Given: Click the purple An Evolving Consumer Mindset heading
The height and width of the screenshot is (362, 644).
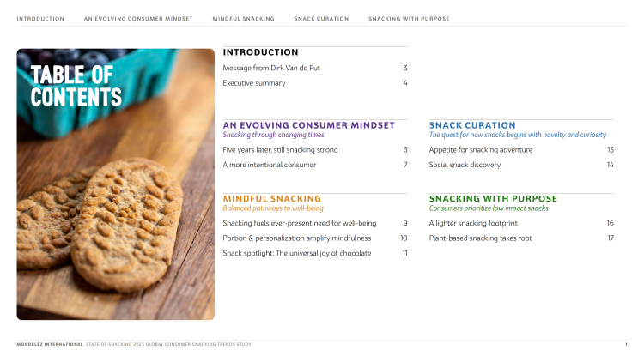Looking at the screenshot, I should [x=308, y=125].
